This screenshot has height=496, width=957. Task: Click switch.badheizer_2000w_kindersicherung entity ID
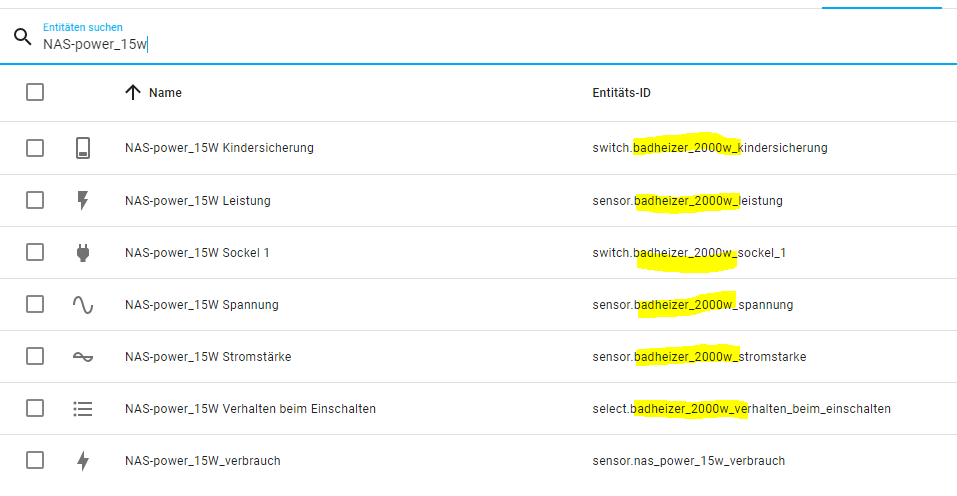point(709,148)
